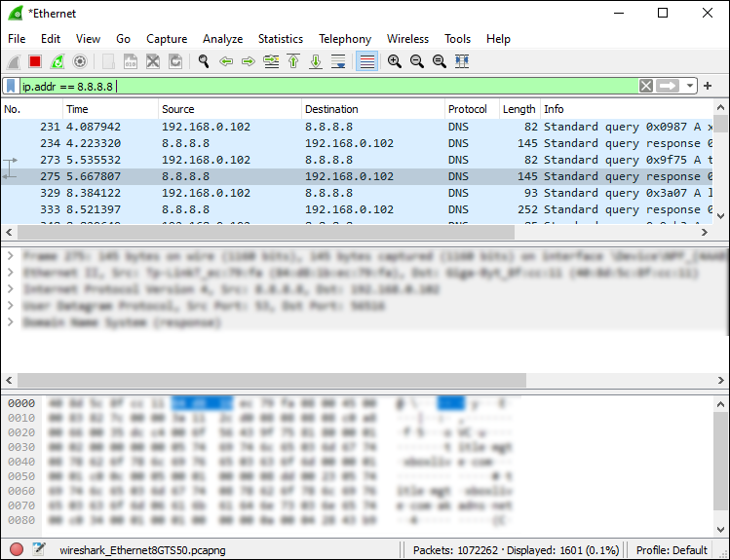Select packet 333 with length 252

pos(357,209)
